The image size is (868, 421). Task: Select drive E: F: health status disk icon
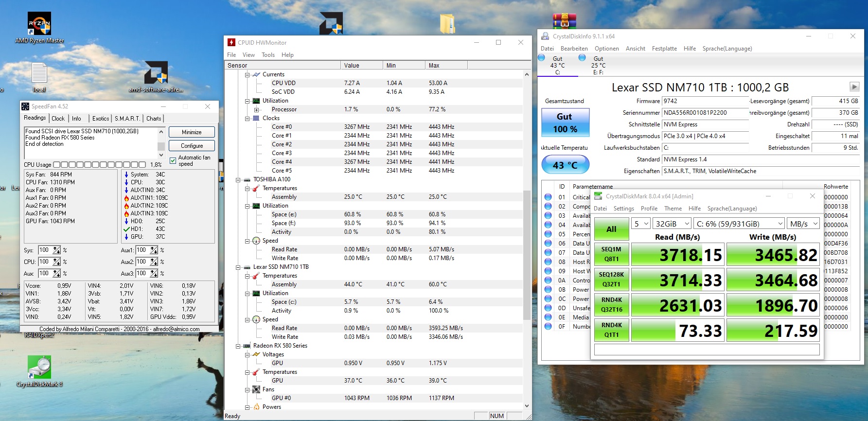pos(582,58)
